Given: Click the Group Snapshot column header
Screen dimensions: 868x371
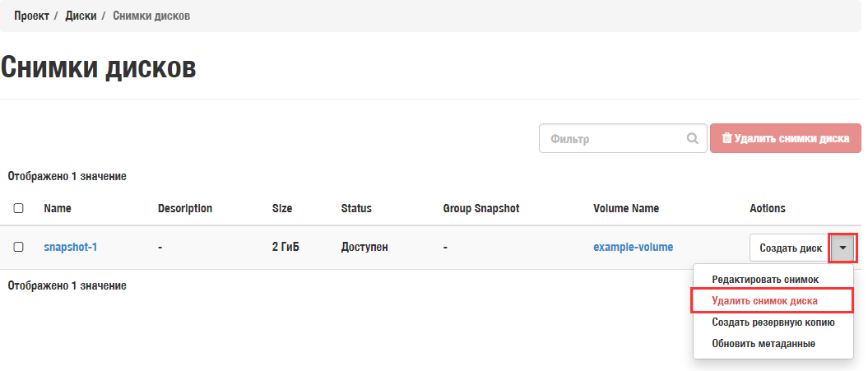Looking at the screenshot, I should point(480,209).
